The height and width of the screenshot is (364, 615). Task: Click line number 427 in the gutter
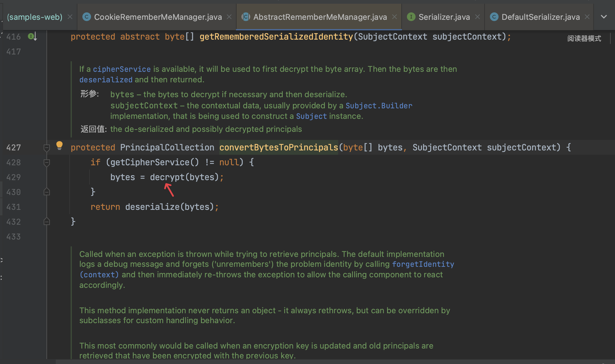14,148
